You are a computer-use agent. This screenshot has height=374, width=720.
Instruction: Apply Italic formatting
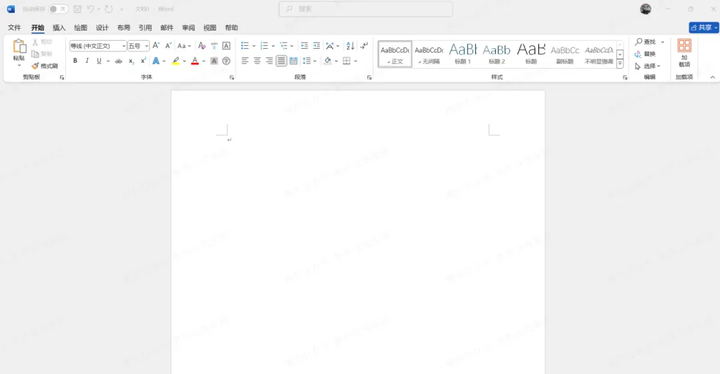pos(87,61)
